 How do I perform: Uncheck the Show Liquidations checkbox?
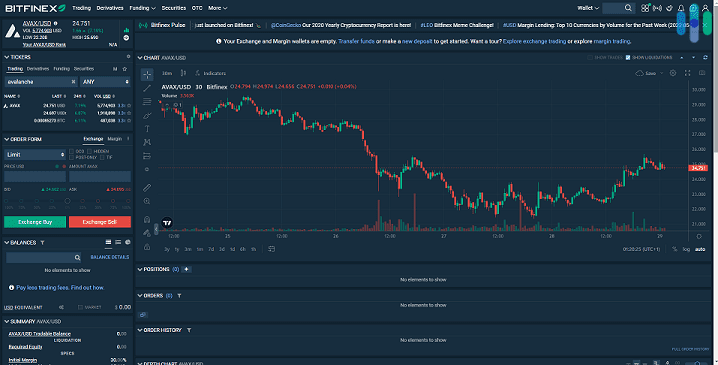coord(628,58)
